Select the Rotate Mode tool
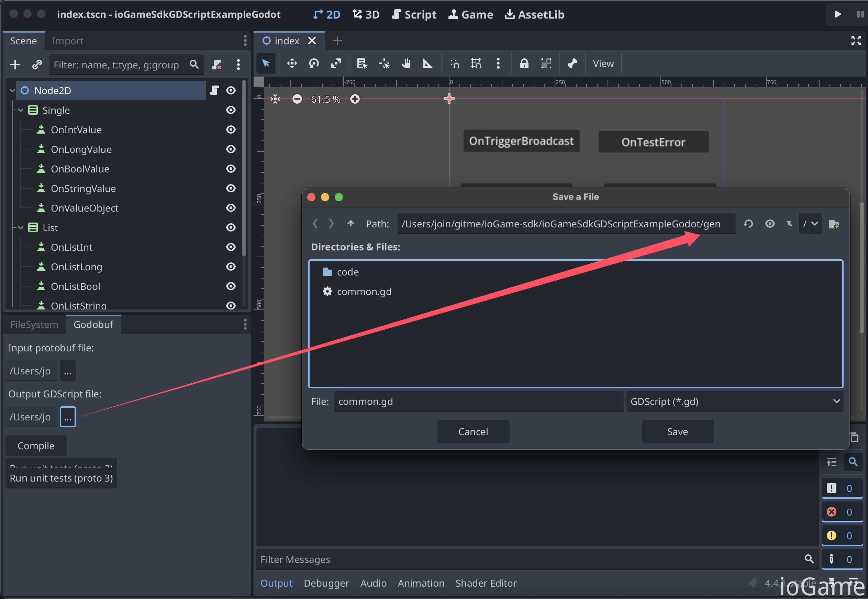Image resolution: width=868 pixels, height=599 pixels. 314,64
